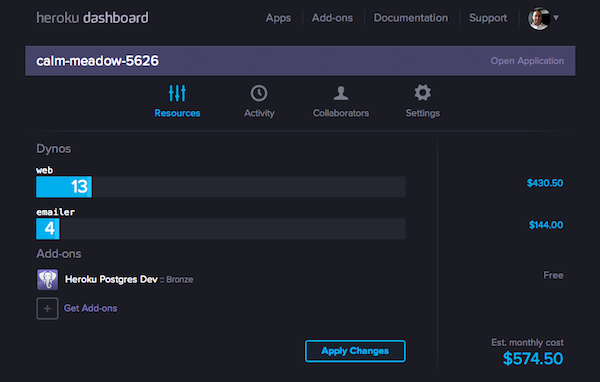The height and width of the screenshot is (382, 600).
Task: Click the Heroku Postgres elephant icon
Action: click(47, 279)
